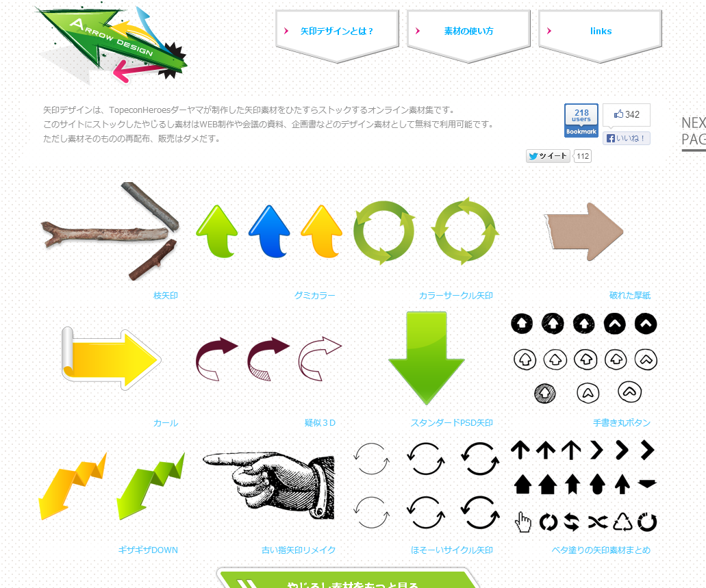The height and width of the screenshot is (588, 706).
Task: Open the 枝矢印 link
Action: coord(166,295)
